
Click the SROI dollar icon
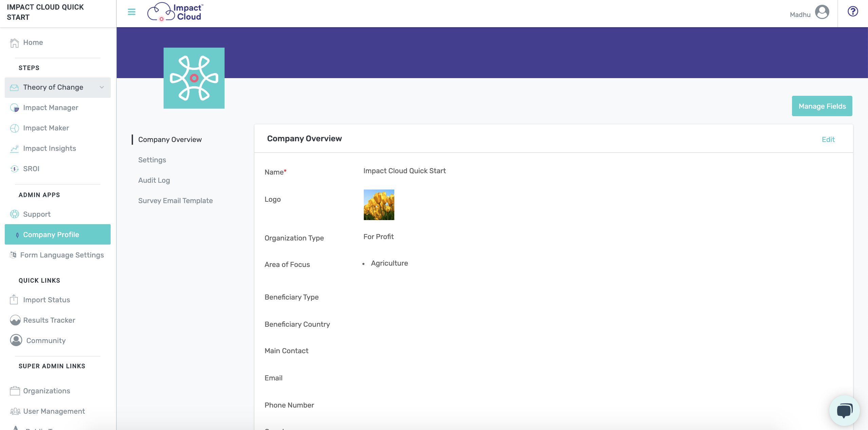(x=14, y=169)
